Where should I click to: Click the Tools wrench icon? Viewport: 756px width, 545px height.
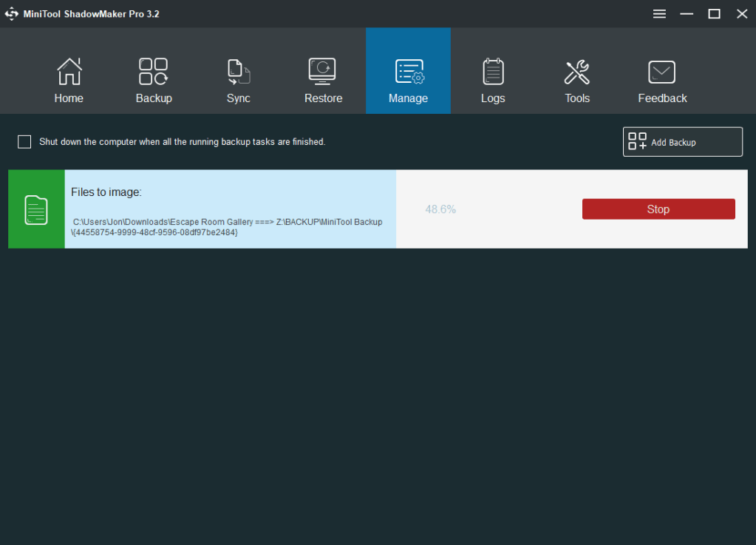577,72
